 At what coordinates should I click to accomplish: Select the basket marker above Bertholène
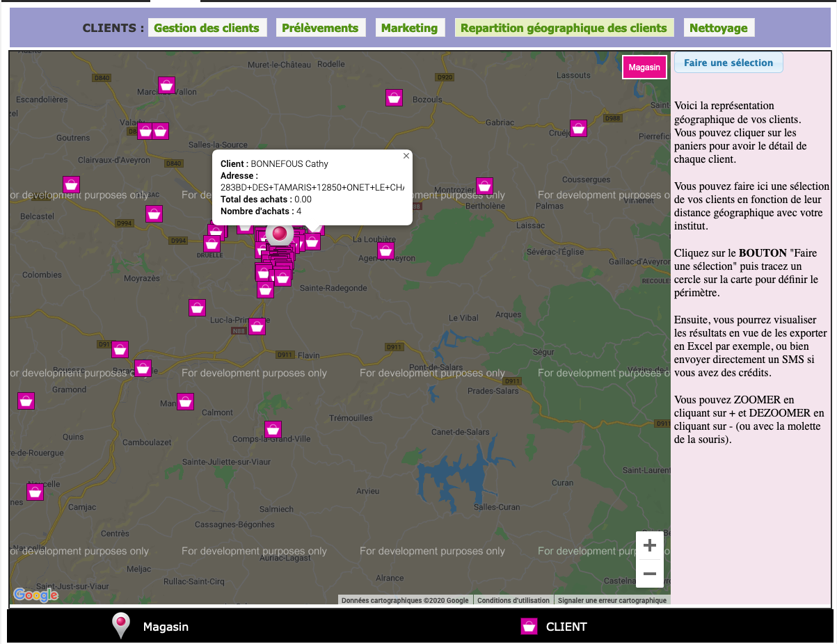(x=485, y=186)
